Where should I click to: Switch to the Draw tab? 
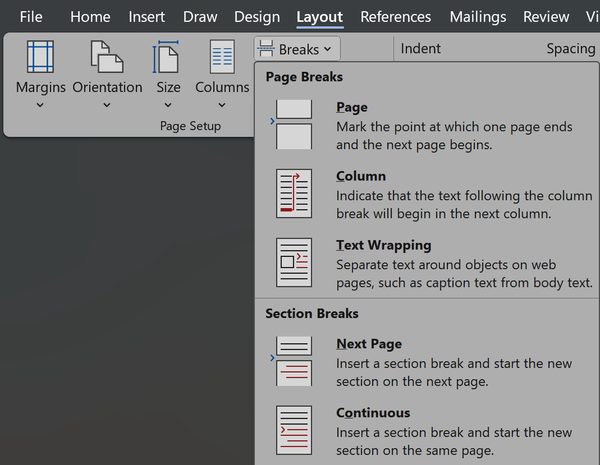(x=200, y=16)
